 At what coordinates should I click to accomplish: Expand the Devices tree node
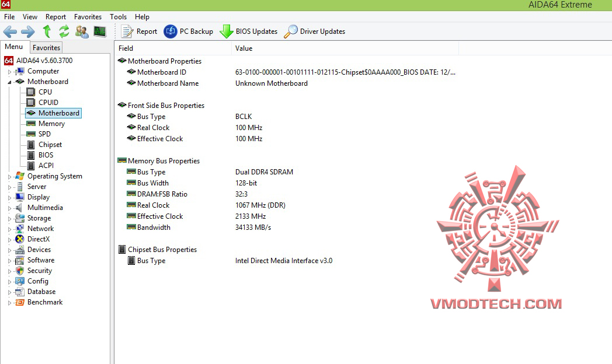[9, 250]
